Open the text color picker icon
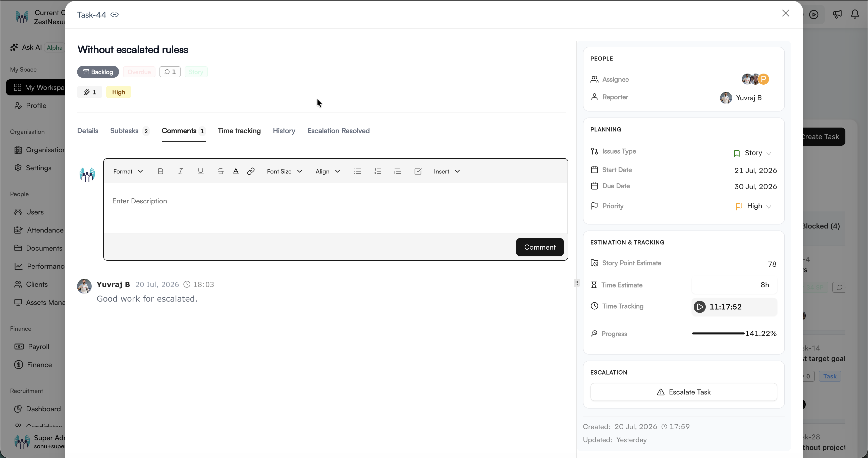Image resolution: width=868 pixels, height=458 pixels. (x=236, y=171)
